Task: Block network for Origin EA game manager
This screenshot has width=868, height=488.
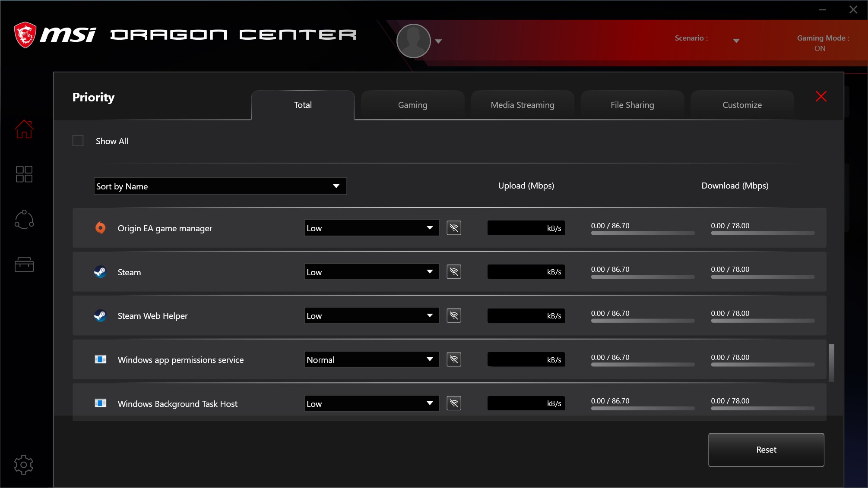Action: [x=454, y=228]
